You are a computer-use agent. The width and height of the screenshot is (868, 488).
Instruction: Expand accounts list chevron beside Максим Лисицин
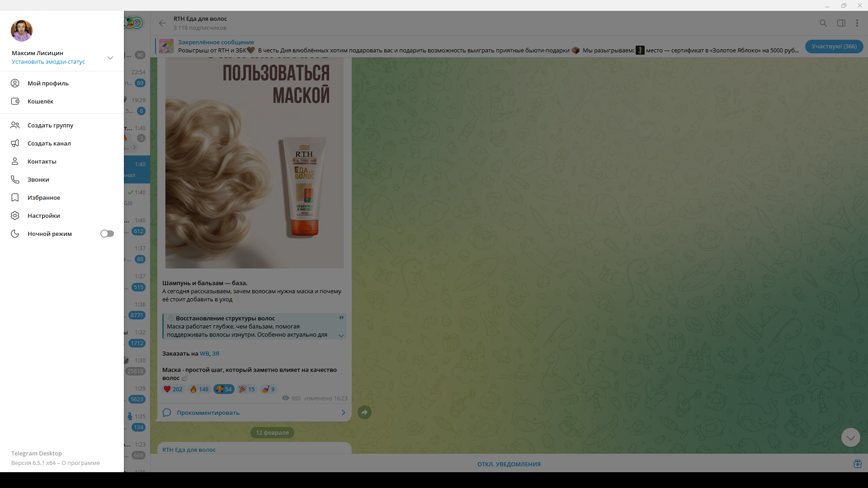point(110,57)
